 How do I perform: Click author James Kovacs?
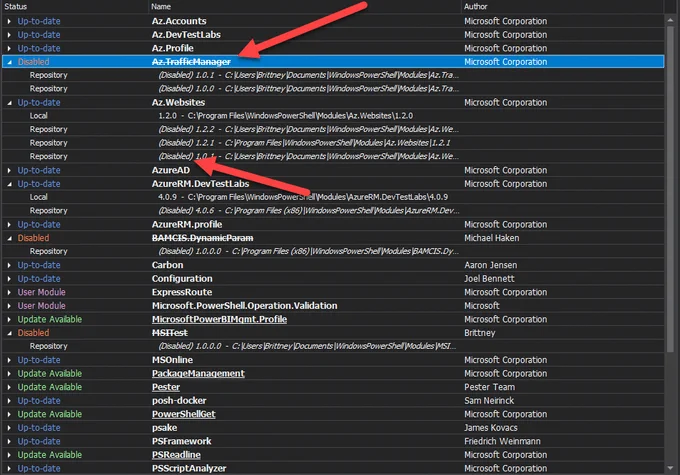[490, 428]
